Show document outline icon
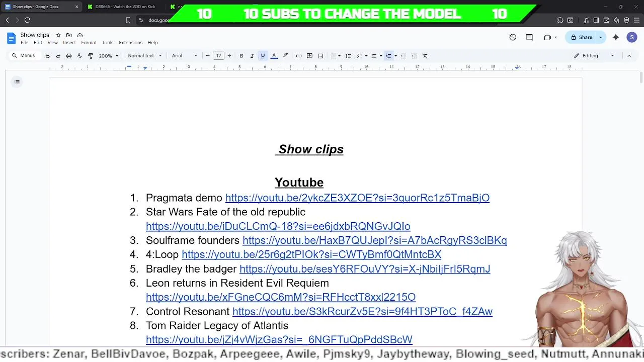Screen dimensions: 644x362 coord(17,82)
